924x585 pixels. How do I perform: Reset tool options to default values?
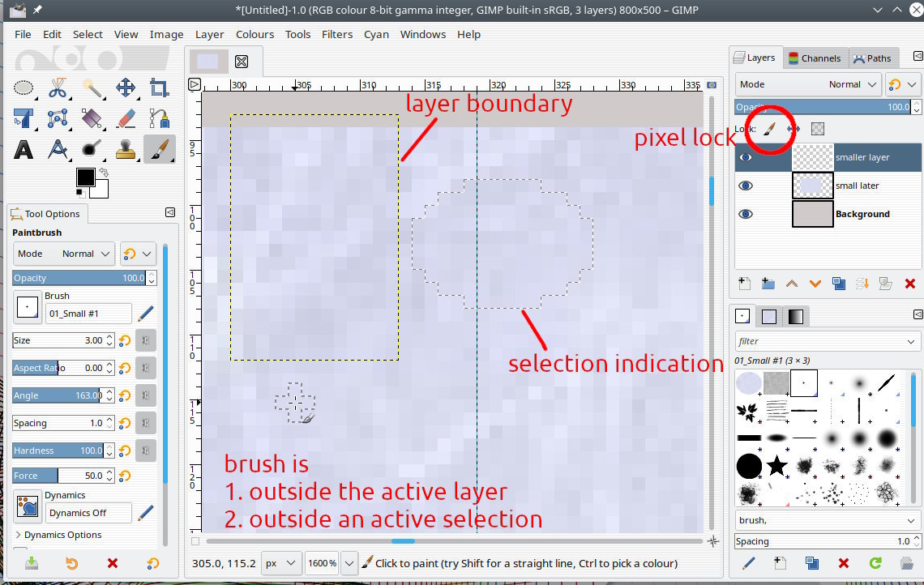152,564
